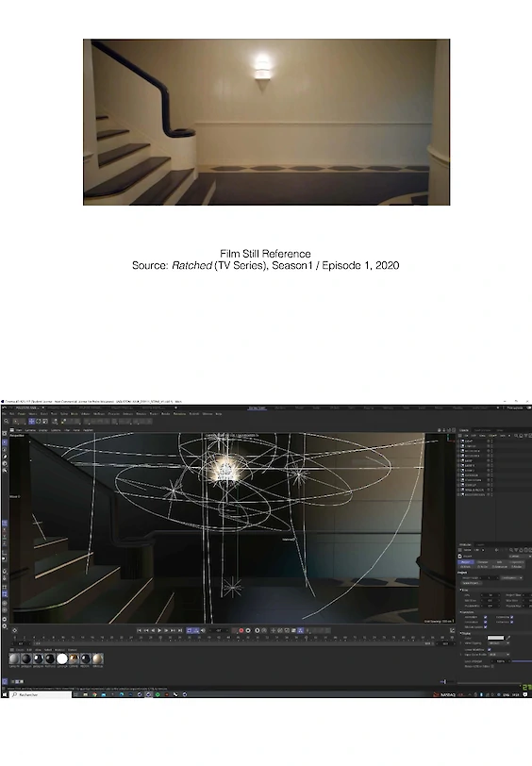
Task: Click Attribute Manager back arrow icon
Action: click(497, 550)
